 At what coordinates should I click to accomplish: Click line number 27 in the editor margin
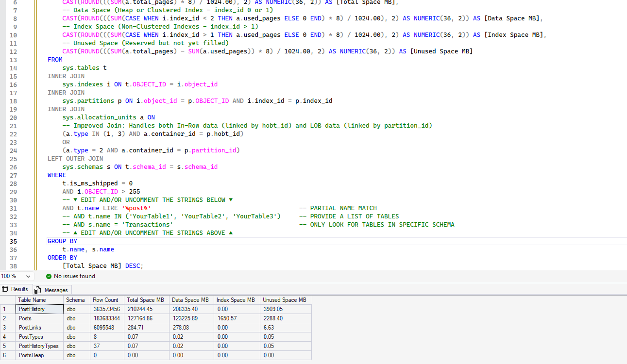(x=13, y=175)
